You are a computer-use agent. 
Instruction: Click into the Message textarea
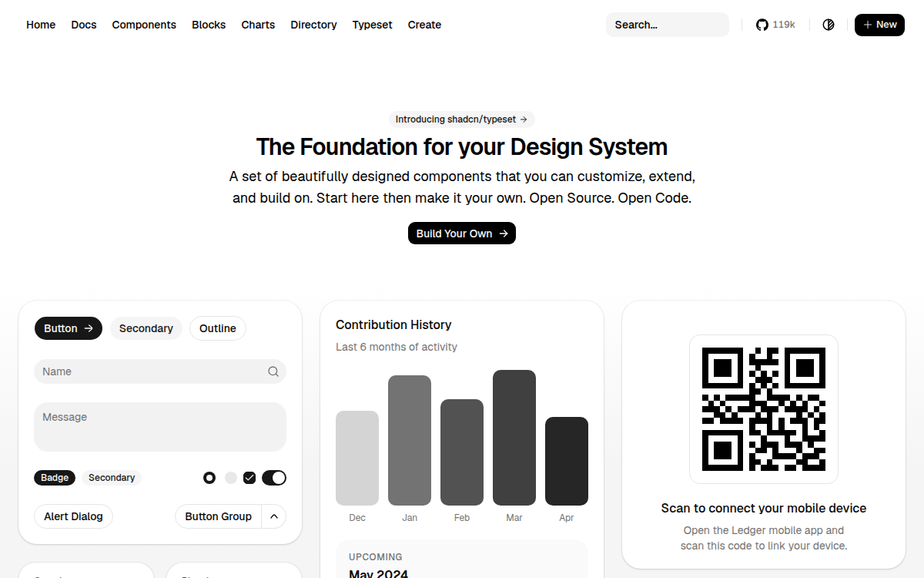[x=160, y=427]
